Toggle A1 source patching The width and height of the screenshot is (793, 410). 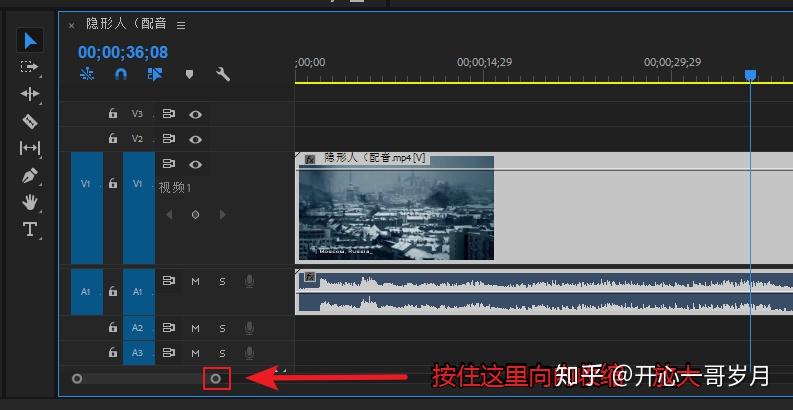tap(86, 292)
